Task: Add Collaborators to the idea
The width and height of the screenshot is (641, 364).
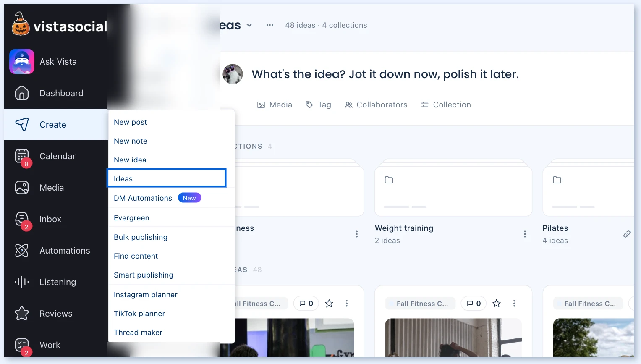Action: 376,105
